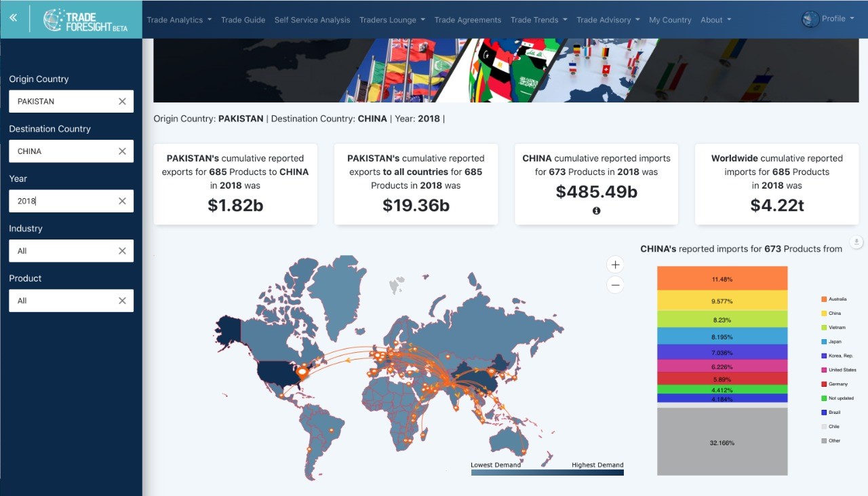
Task: Select the pink 6.226% chart segment
Action: coord(722,366)
